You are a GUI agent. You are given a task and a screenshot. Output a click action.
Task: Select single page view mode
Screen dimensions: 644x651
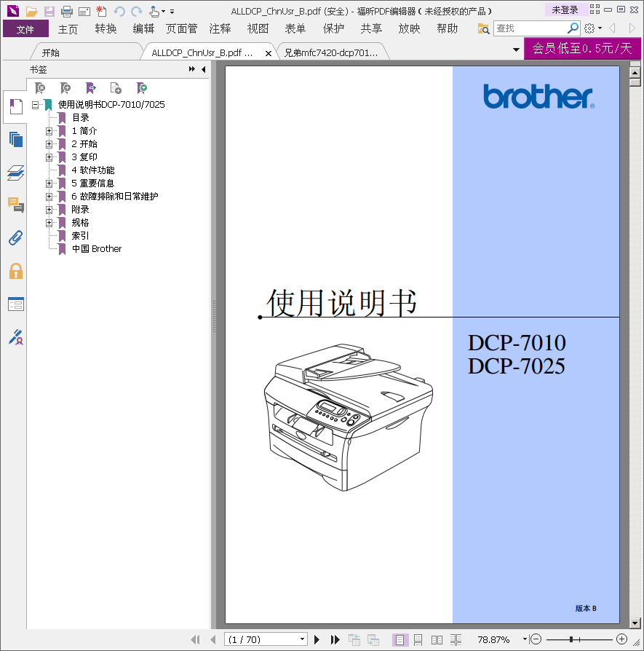400,640
